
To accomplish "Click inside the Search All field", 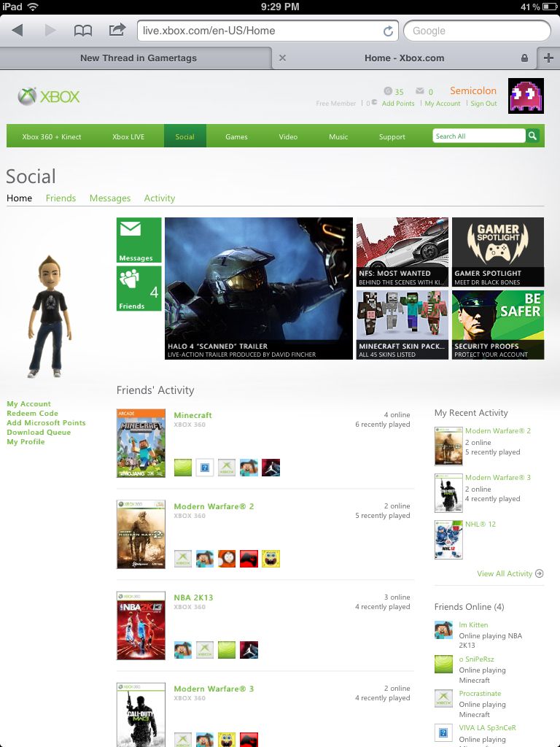I will 479,136.
